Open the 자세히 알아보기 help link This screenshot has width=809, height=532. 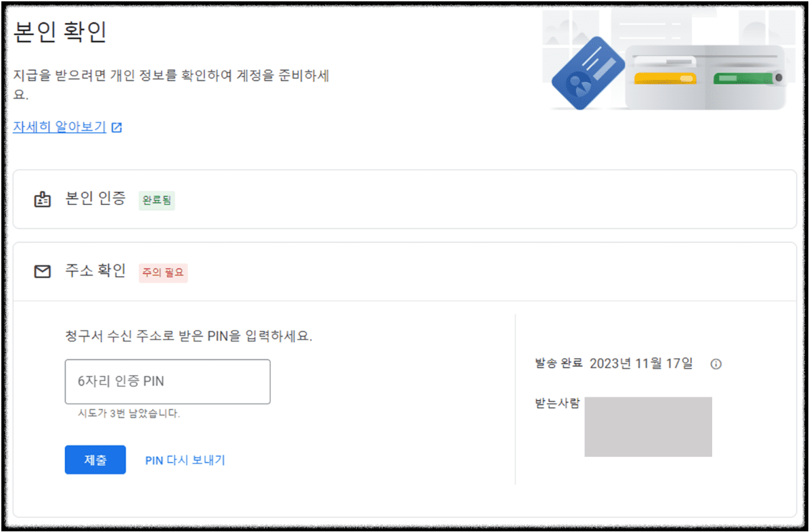(60, 127)
